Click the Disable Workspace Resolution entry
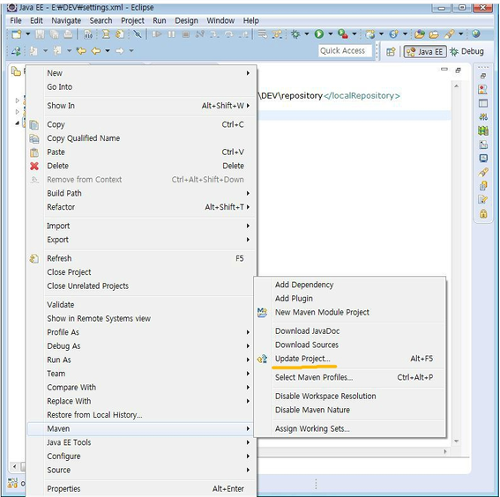This screenshot has width=500, height=497. pyautogui.click(x=350, y=396)
